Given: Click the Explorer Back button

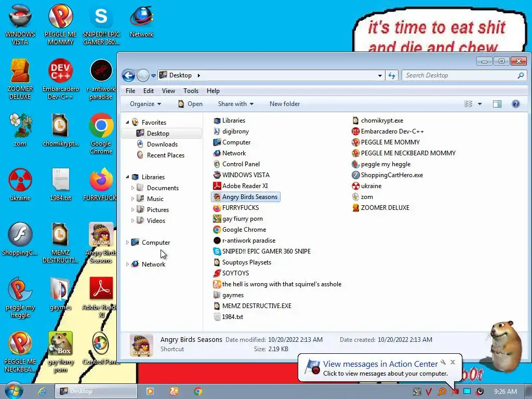Looking at the screenshot, I should tap(129, 75).
